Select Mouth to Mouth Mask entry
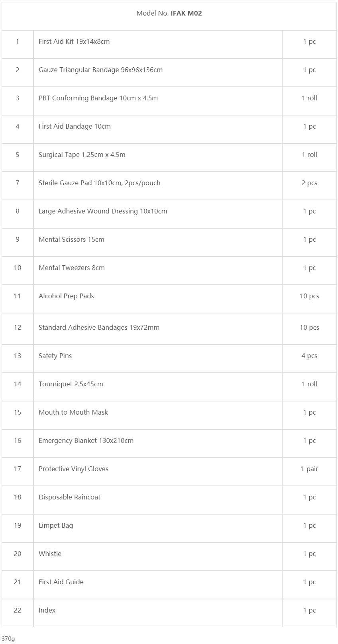338x644 pixels. (x=73, y=412)
